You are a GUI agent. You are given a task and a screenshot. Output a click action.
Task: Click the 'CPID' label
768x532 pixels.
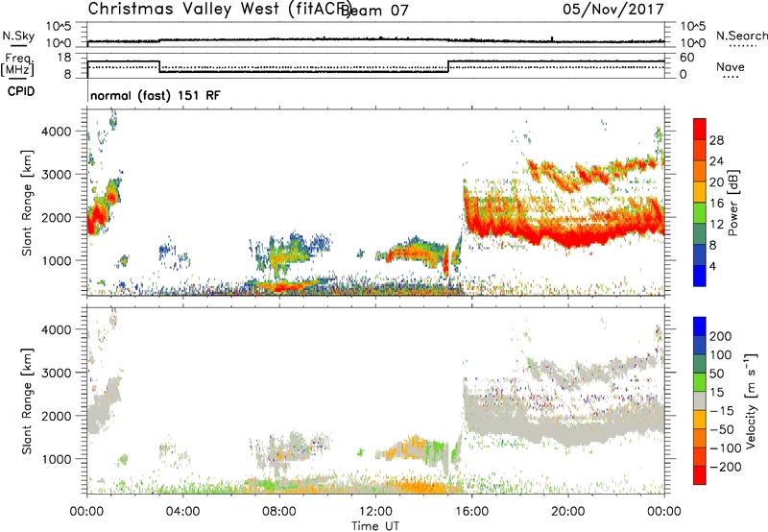tap(21, 91)
